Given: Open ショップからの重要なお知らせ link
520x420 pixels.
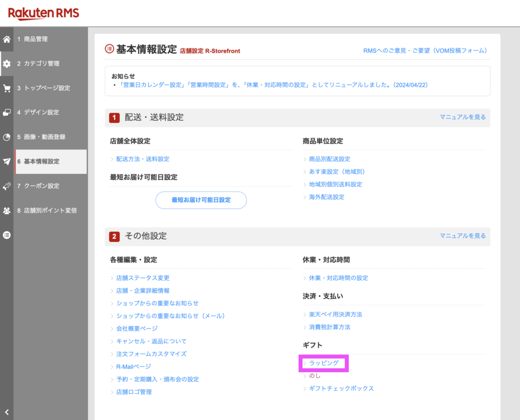Looking at the screenshot, I should coord(157,303).
